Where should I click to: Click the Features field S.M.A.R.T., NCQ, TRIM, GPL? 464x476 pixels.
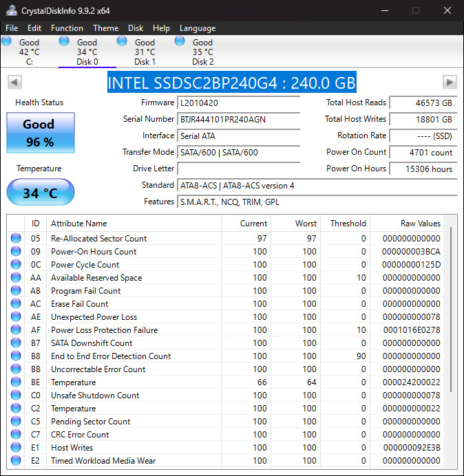coord(317,202)
